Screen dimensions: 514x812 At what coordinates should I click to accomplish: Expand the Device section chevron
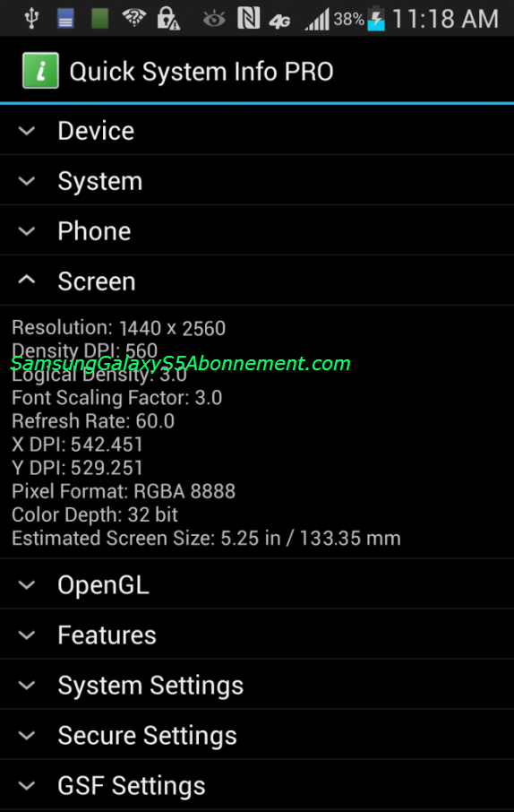(x=27, y=131)
